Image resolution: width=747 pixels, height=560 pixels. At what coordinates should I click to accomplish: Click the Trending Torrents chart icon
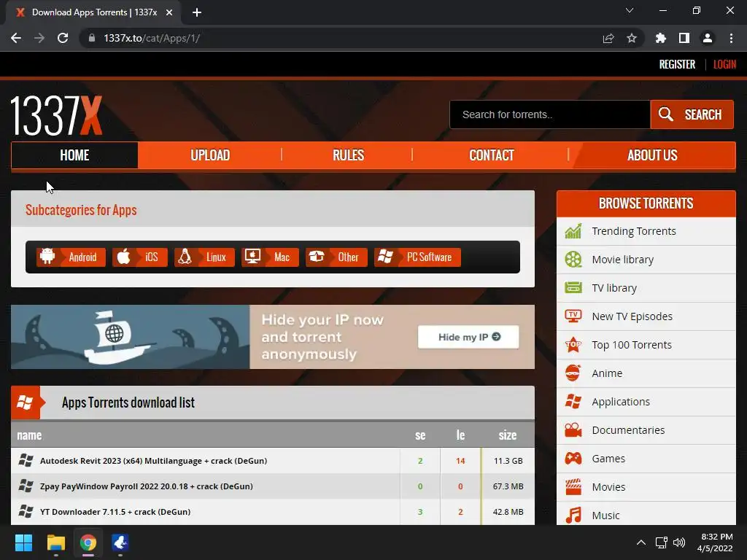point(573,231)
